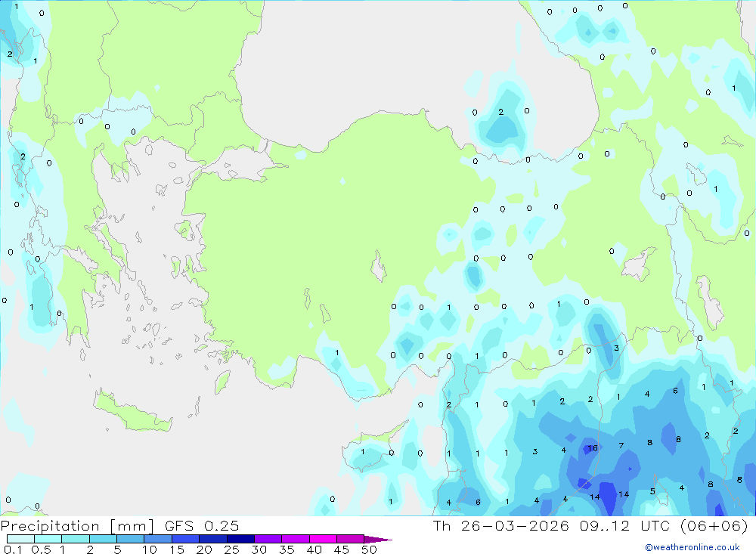The height and width of the screenshot is (554, 756).
Task: Click the 1–2 mm legend color swatch
Action: pos(75,539)
